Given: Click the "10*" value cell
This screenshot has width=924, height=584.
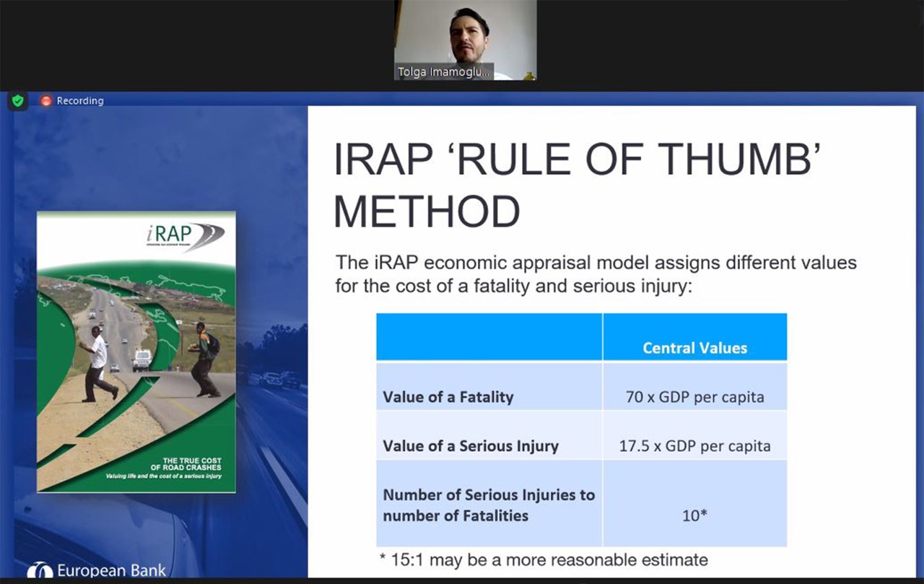Looking at the screenshot, I should point(694,516).
